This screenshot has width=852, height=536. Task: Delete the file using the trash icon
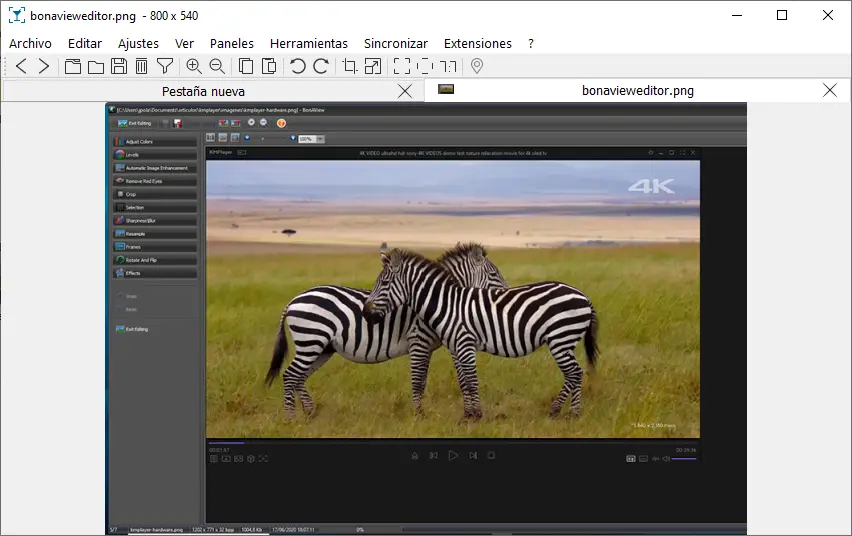coord(141,66)
